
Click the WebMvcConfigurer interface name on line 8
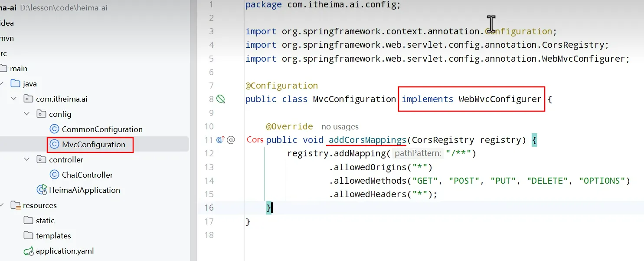coord(500,99)
